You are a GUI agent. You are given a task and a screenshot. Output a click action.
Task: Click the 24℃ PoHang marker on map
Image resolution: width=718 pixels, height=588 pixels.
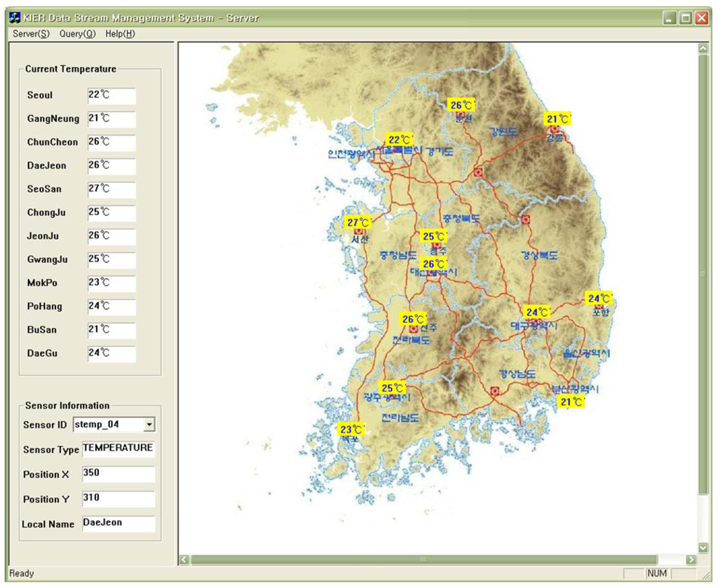[x=599, y=298]
